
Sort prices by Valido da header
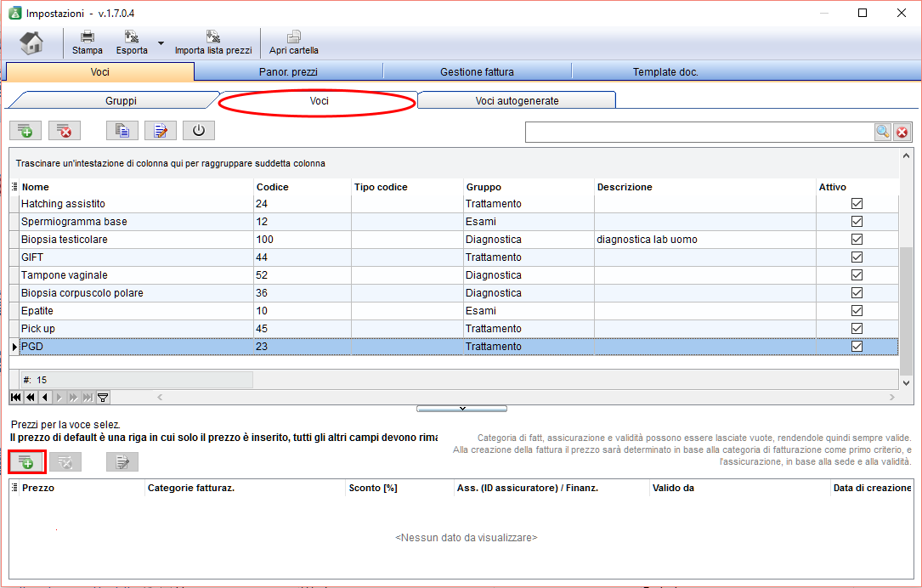click(739, 488)
